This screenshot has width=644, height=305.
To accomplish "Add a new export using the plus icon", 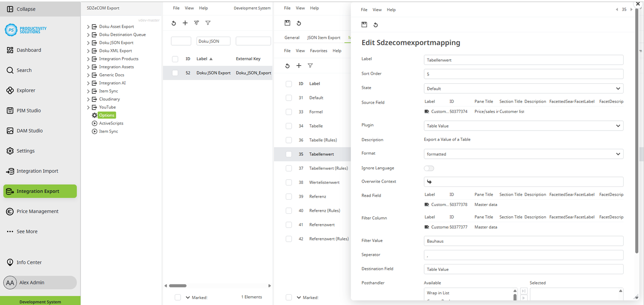I will pos(185,23).
